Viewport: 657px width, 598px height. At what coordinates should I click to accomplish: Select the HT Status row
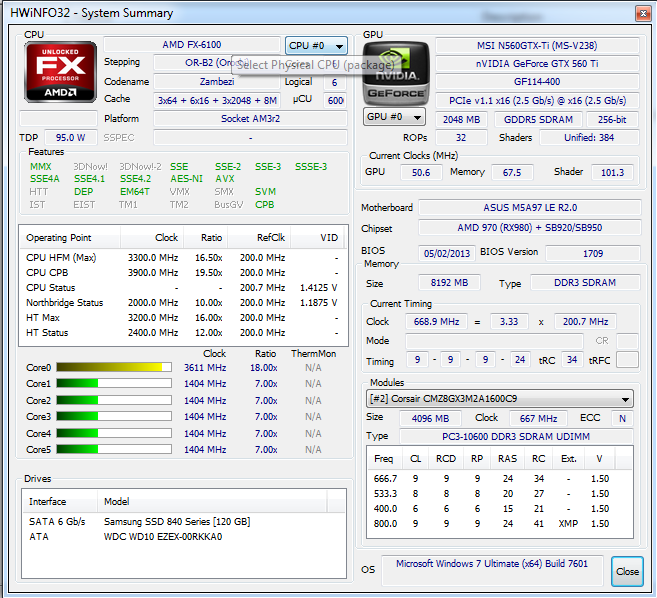pos(182,333)
